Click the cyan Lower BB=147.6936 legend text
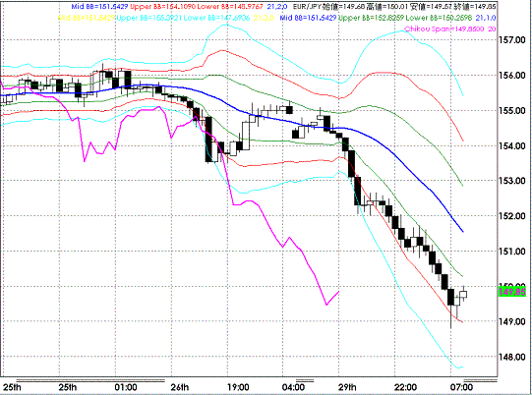The image size is (532, 395). [216, 18]
